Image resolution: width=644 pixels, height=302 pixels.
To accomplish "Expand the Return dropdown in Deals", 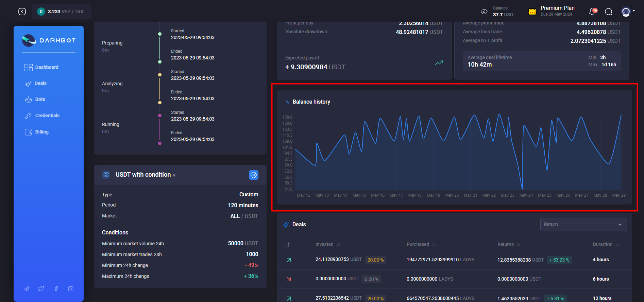I will (x=583, y=224).
